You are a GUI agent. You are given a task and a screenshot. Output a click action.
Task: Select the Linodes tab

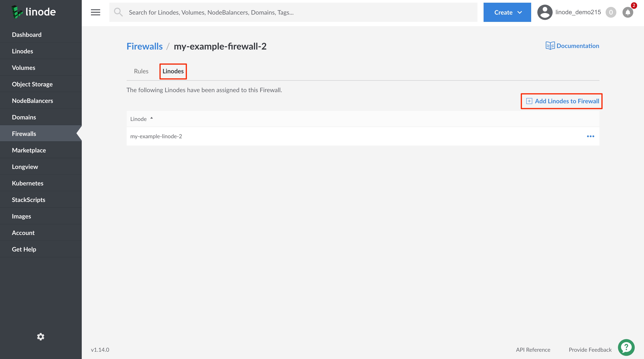[x=173, y=71]
